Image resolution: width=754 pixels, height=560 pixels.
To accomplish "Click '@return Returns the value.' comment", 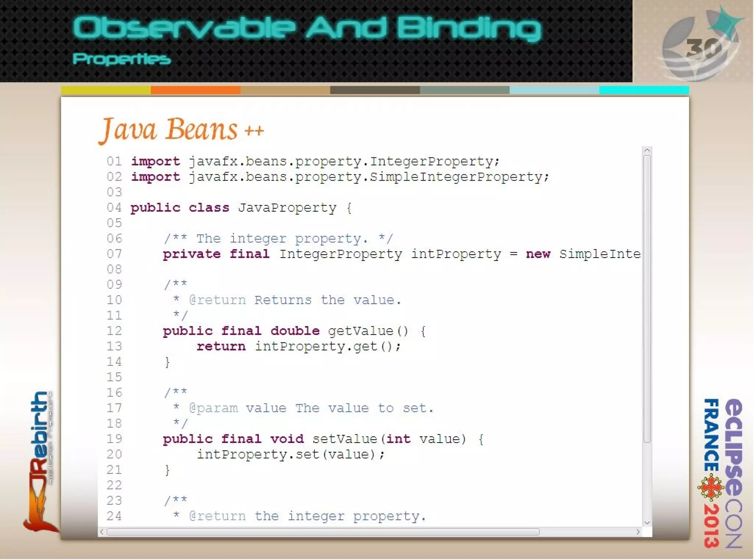I will 287,300.
